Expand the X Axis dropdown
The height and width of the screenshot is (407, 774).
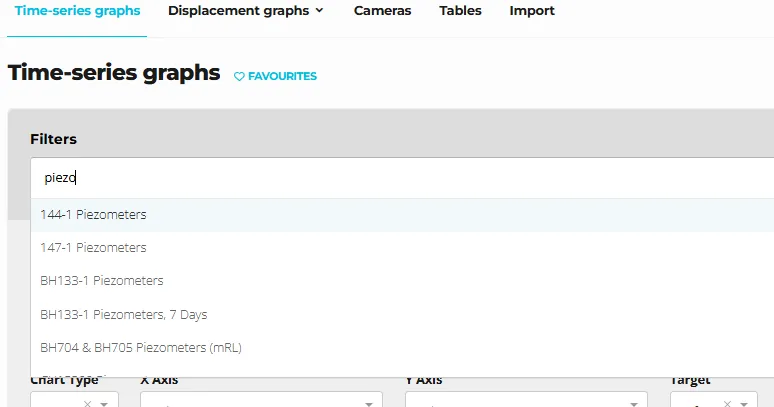point(368,403)
